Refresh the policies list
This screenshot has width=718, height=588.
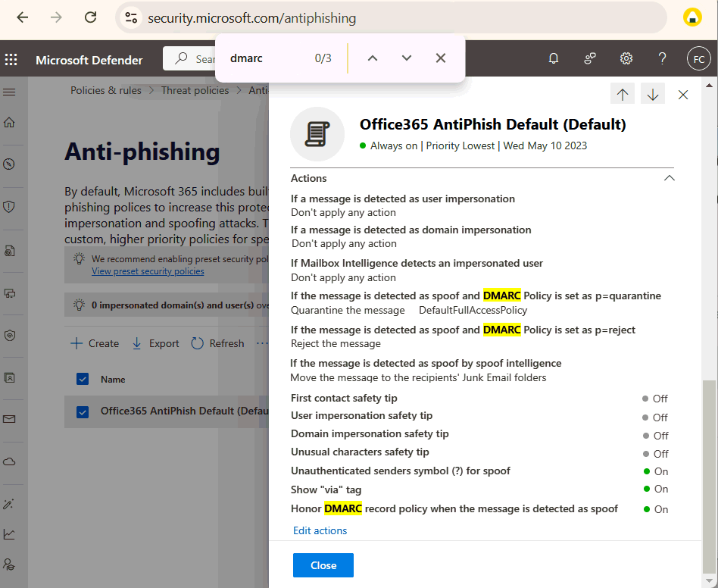coord(218,343)
